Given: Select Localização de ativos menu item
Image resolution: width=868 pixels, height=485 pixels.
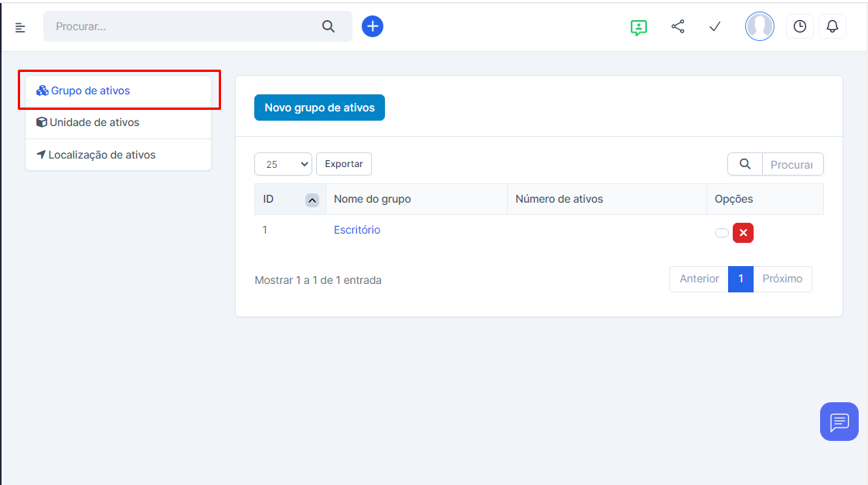Looking at the screenshot, I should tap(101, 155).
